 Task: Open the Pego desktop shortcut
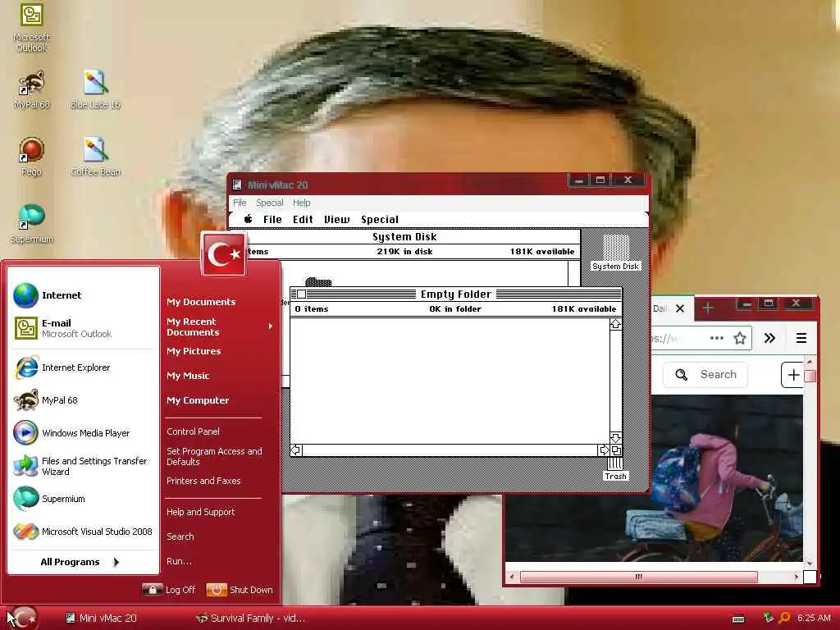click(31, 157)
